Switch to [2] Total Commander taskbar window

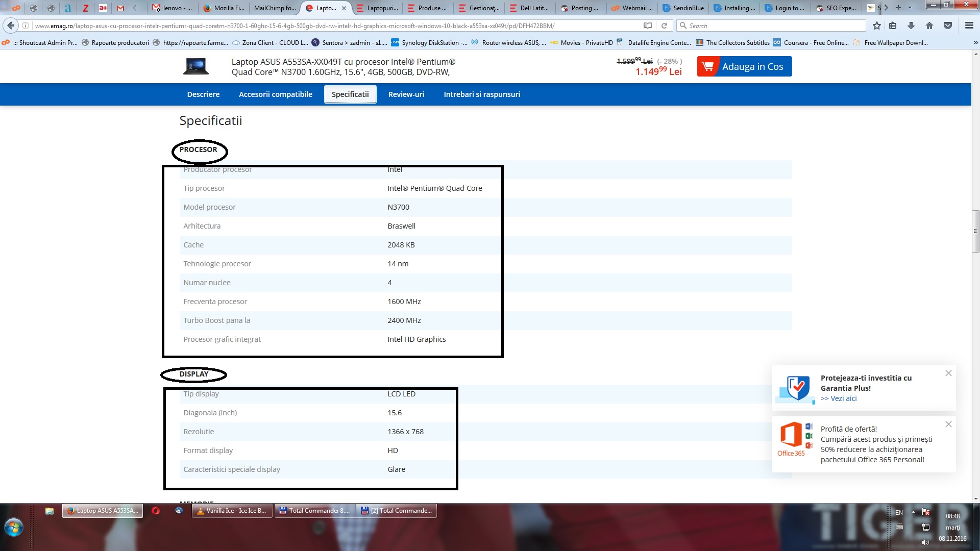point(397,511)
